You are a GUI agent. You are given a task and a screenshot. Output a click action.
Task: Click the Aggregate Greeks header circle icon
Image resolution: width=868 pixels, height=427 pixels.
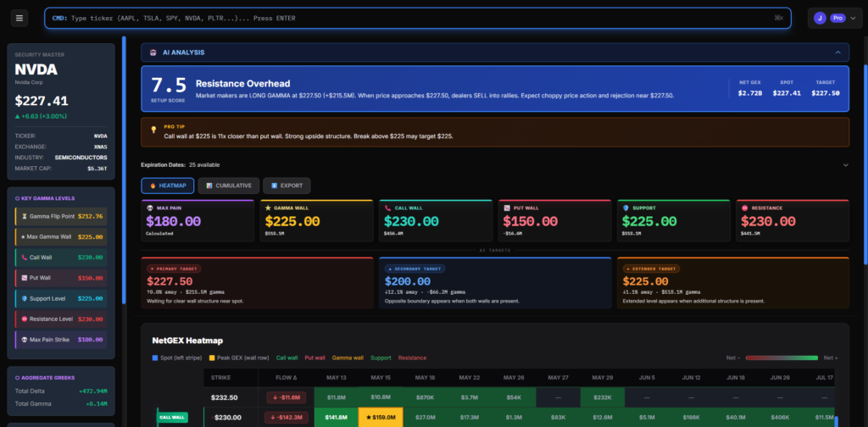click(x=17, y=378)
